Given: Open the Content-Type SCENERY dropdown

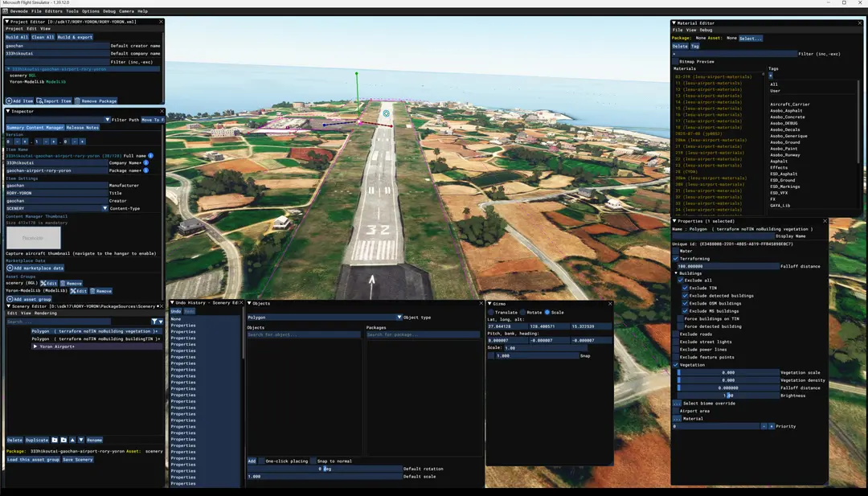Looking at the screenshot, I should (x=56, y=209).
